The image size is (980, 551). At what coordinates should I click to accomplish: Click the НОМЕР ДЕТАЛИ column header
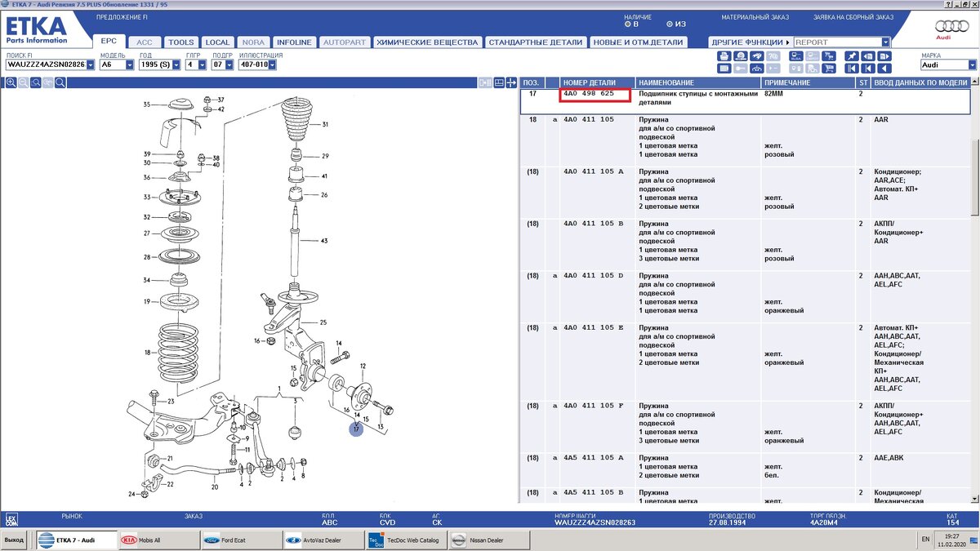point(597,82)
